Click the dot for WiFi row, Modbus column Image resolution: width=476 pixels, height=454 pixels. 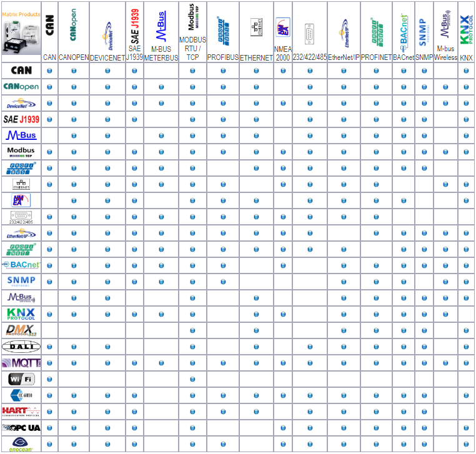pos(192,379)
